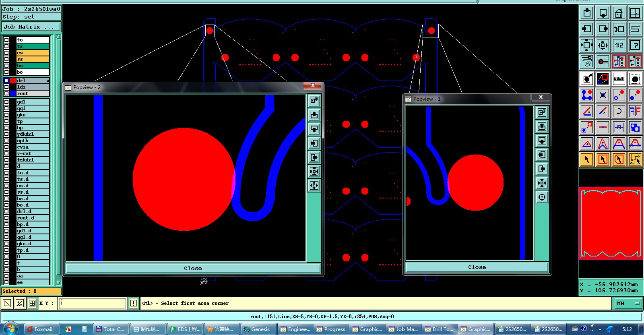The image size is (644, 335).
Task: Switch to Drill To... taskbar window
Action: pyautogui.click(x=439, y=329)
